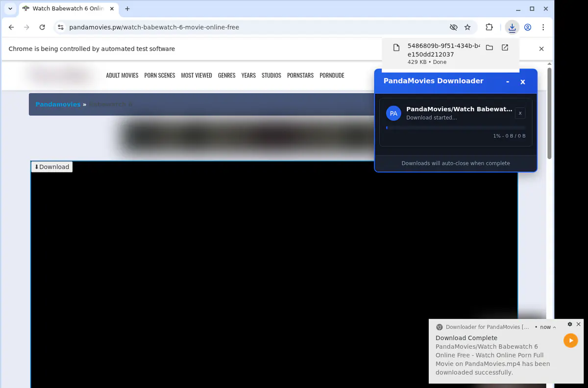Go back to the previous page
The image size is (588, 388).
[11, 27]
